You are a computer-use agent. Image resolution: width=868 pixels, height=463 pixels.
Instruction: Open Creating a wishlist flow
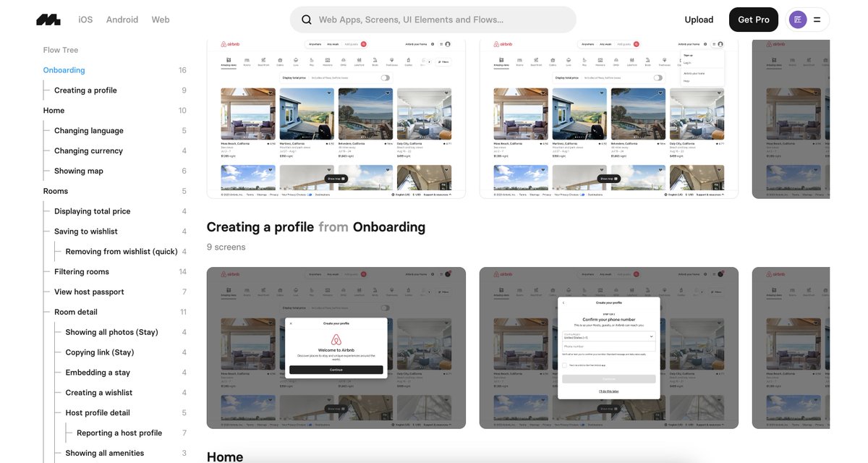click(99, 393)
